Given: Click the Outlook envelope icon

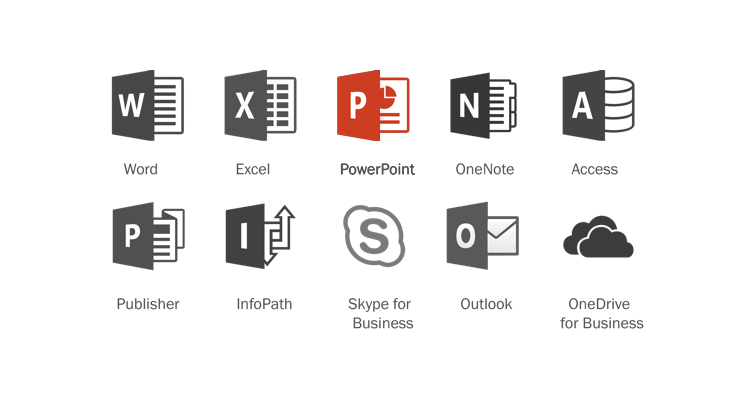Looking at the screenshot, I should [x=485, y=237].
